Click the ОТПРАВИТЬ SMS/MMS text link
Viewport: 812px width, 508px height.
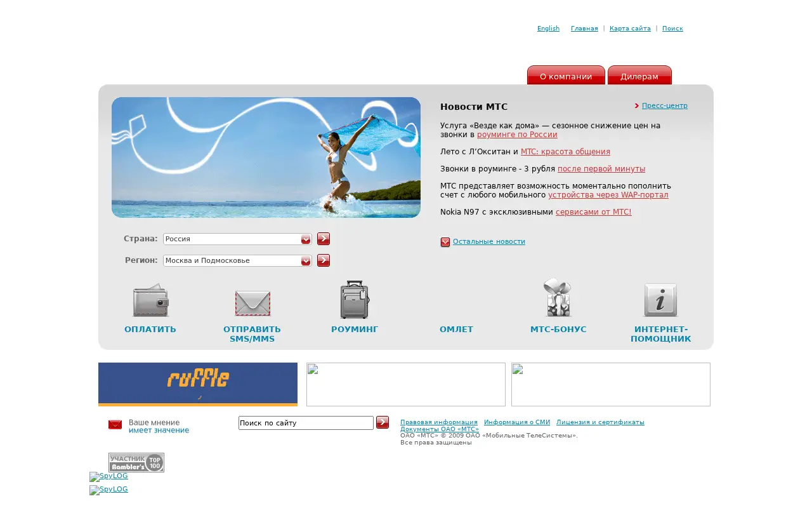(x=252, y=334)
